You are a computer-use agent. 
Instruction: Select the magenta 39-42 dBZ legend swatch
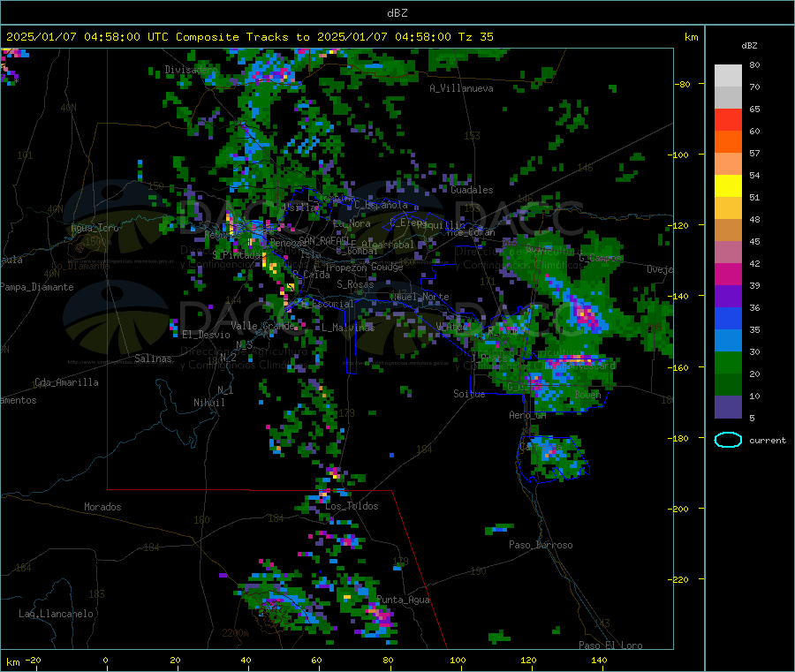pyautogui.click(x=728, y=274)
